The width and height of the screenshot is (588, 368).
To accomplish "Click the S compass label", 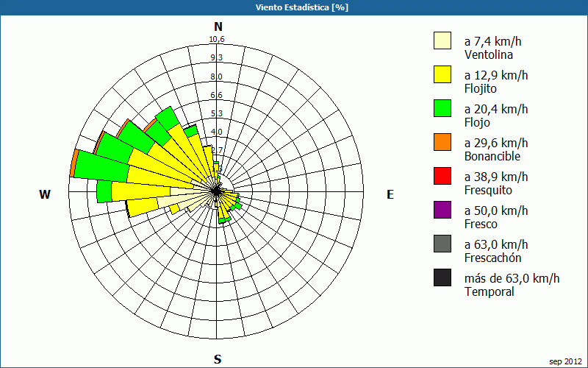I will (218, 359).
